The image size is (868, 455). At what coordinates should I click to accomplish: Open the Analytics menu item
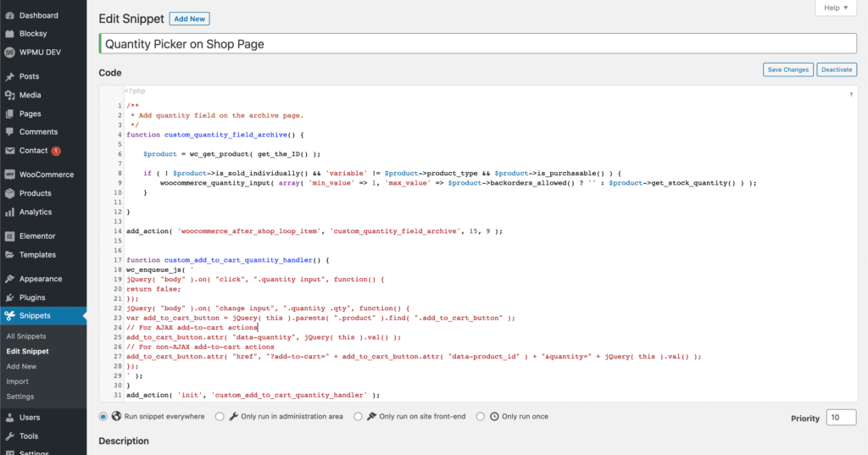pos(43,212)
